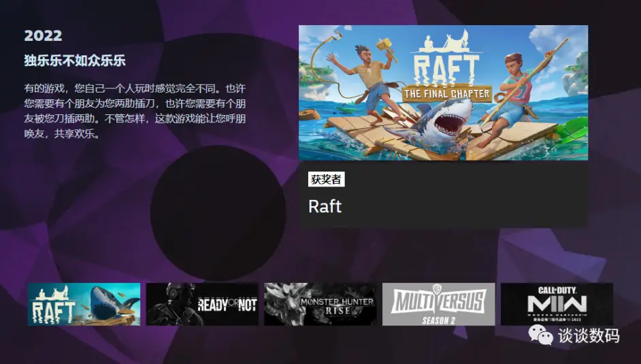Click the award description paragraph starting 有的游戏

135,111
